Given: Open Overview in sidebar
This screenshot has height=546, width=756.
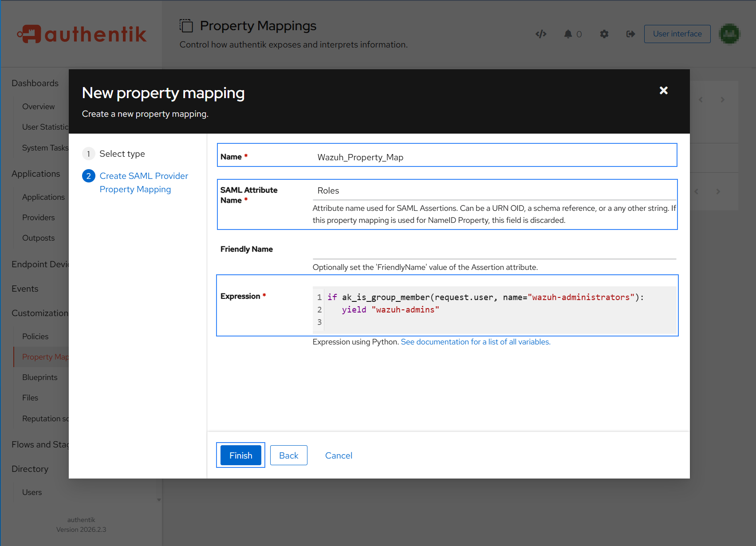Looking at the screenshot, I should [x=39, y=107].
